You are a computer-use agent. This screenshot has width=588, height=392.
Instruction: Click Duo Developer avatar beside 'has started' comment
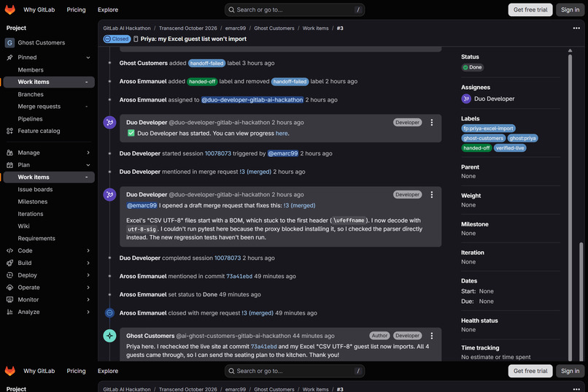click(x=110, y=123)
